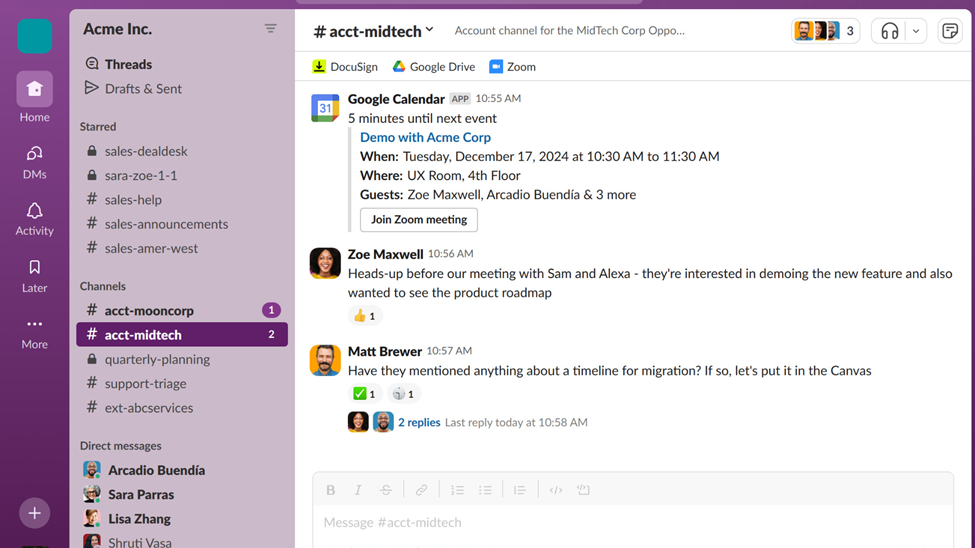This screenshot has width=975, height=548.
Task: Open sara-zoe-1-1 private channel
Action: tap(182, 175)
